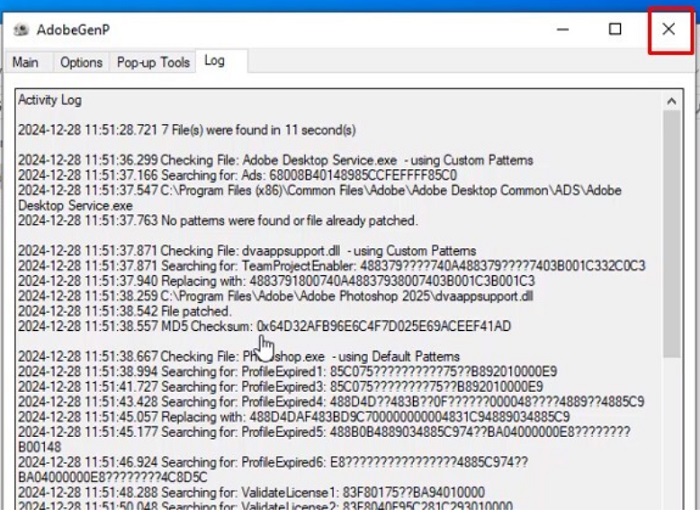
Task: Click the 11:51:37.940 'Replacing with' line
Action: point(276,281)
